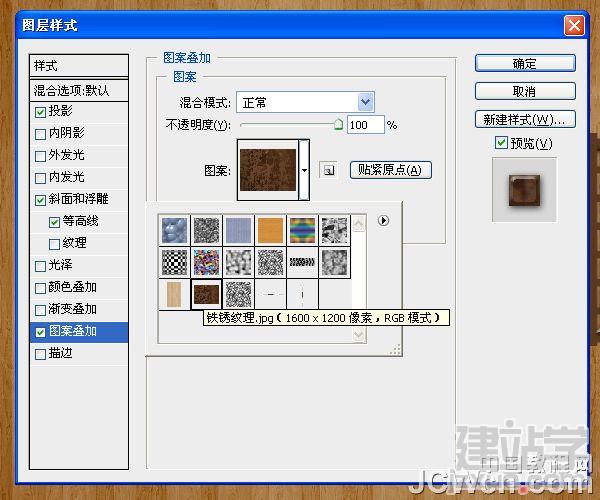Click the pattern picker resize grip
This screenshot has height=500, width=600.
[x=396, y=350]
